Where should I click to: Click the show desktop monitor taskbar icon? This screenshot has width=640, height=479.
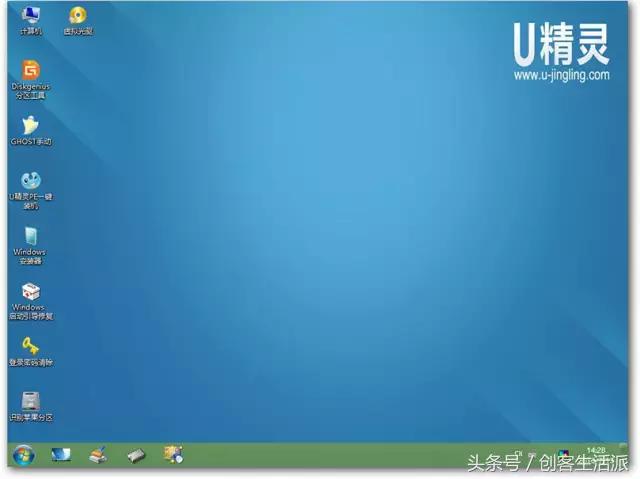click(x=61, y=455)
